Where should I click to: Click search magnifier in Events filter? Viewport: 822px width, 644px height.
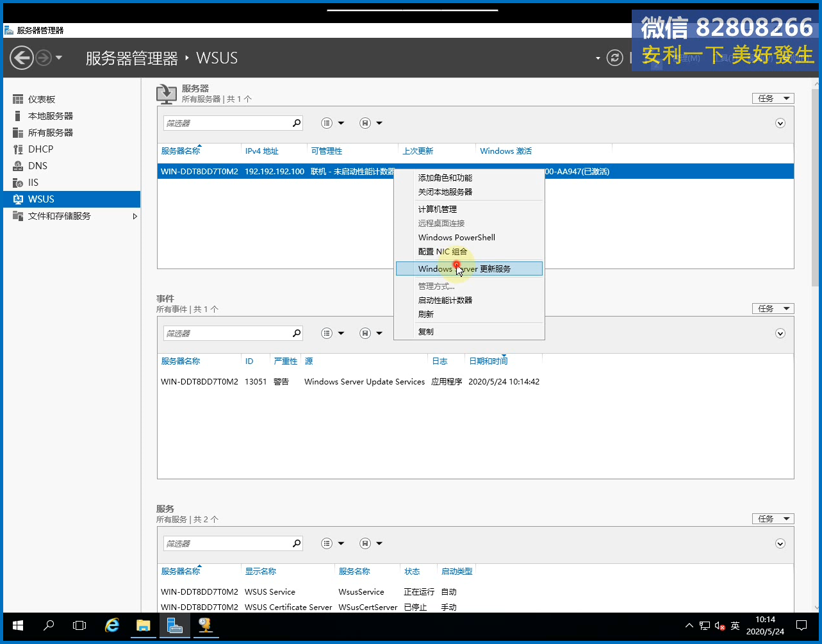pyautogui.click(x=297, y=333)
